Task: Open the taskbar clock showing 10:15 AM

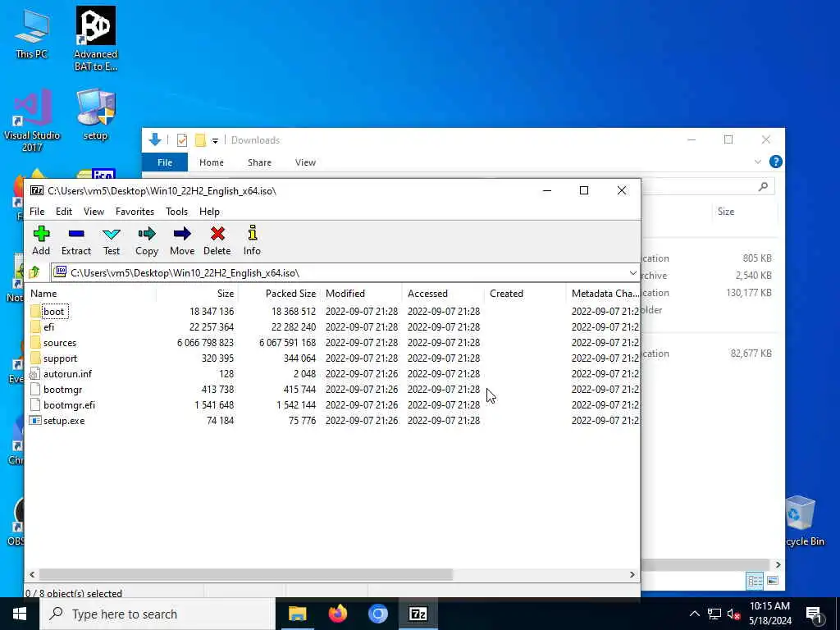Action: click(x=769, y=614)
